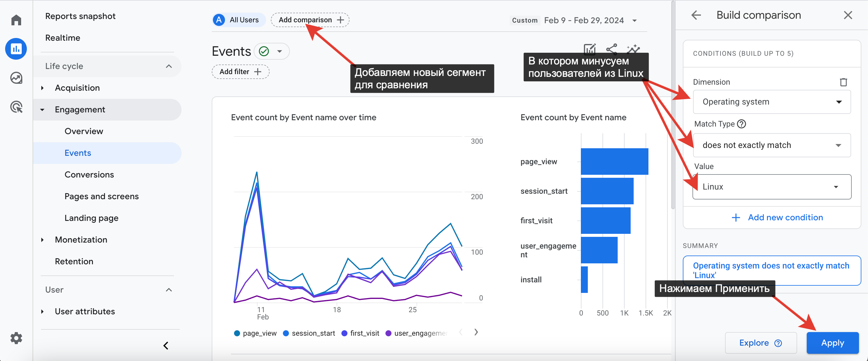
Task: Click the Customize report pencil icon
Action: pos(590,49)
